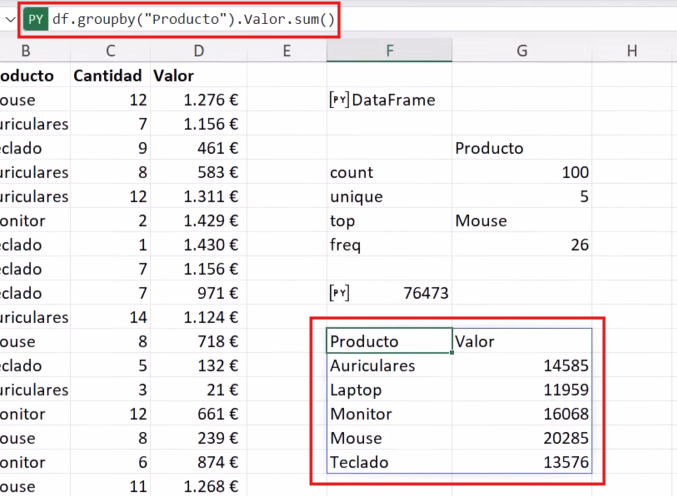Click the cell containing 1.311 €
This screenshot has width=677, height=496.
pos(199,197)
